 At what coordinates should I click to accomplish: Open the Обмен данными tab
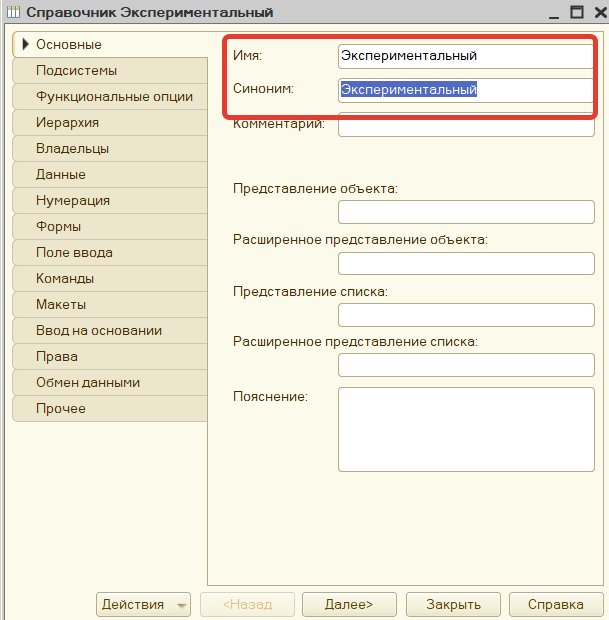(110, 383)
